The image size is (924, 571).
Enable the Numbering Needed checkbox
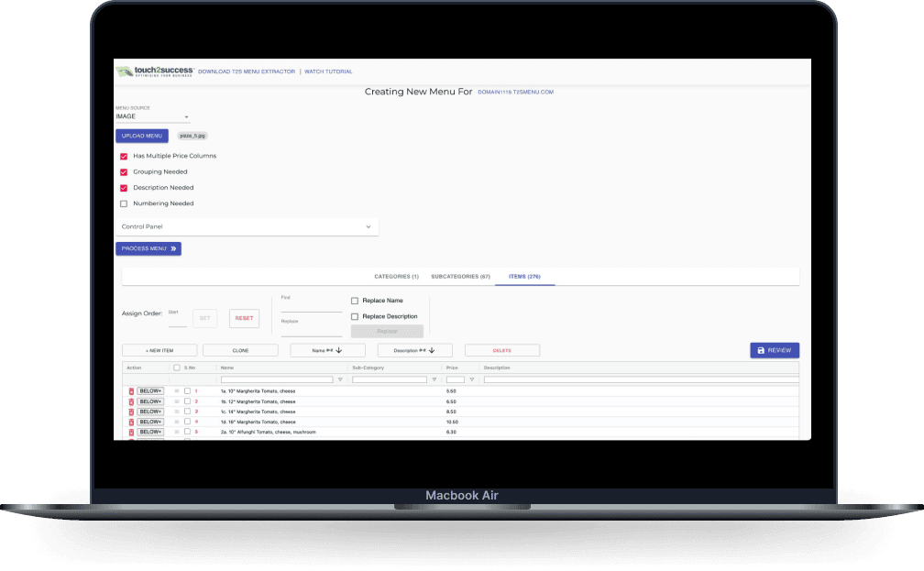pyautogui.click(x=124, y=203)
